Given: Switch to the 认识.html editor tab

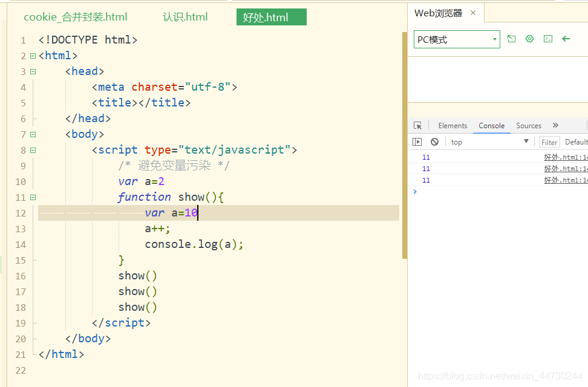Looking at the screenshot, I should (x=185, y=18).
